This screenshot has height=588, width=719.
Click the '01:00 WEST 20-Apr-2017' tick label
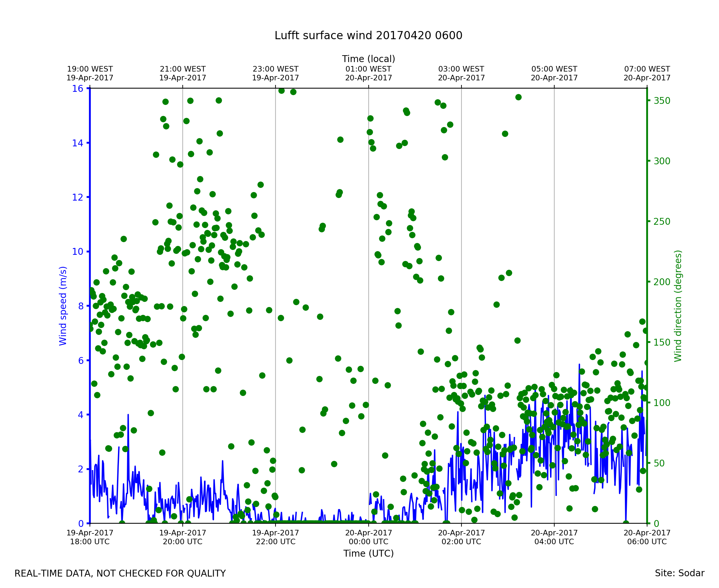coord(368,73)
